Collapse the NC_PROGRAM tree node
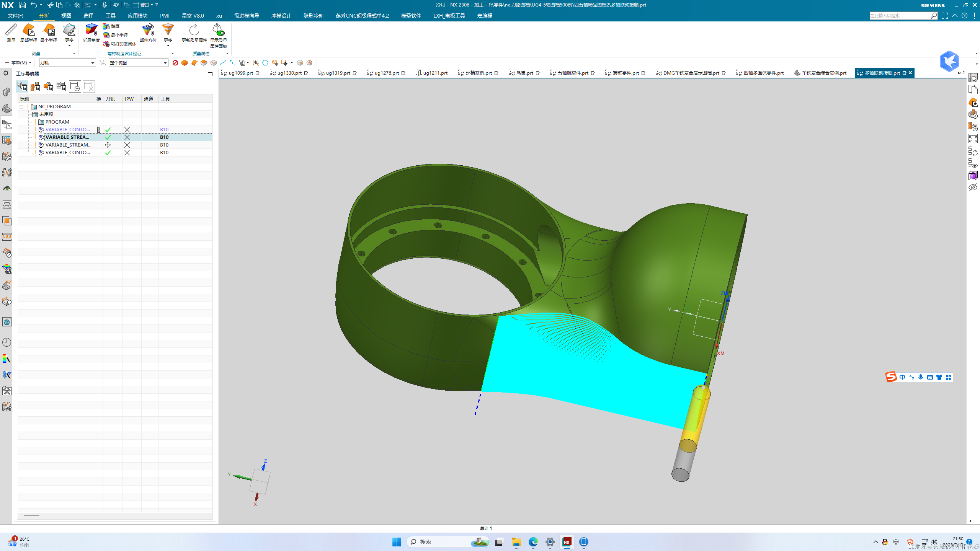 (x=21, y=107)
